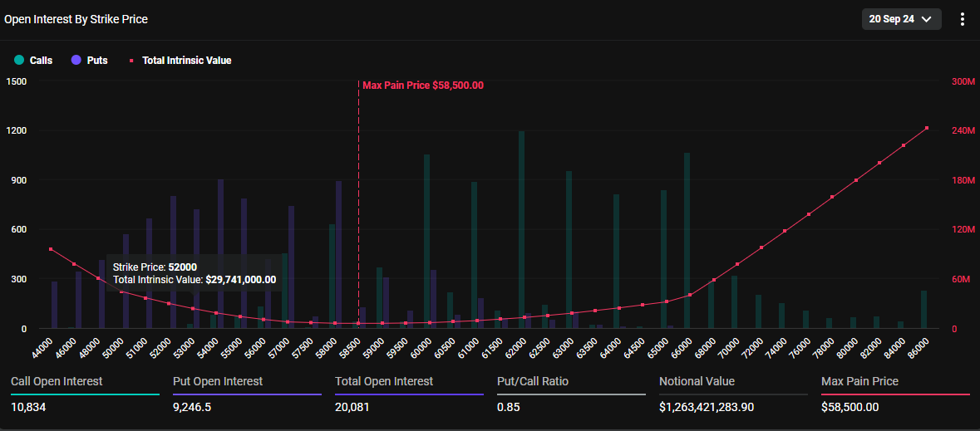
Task: Click the Max Pain Price $58,500.00 chart label
Action: click(422, 86)
